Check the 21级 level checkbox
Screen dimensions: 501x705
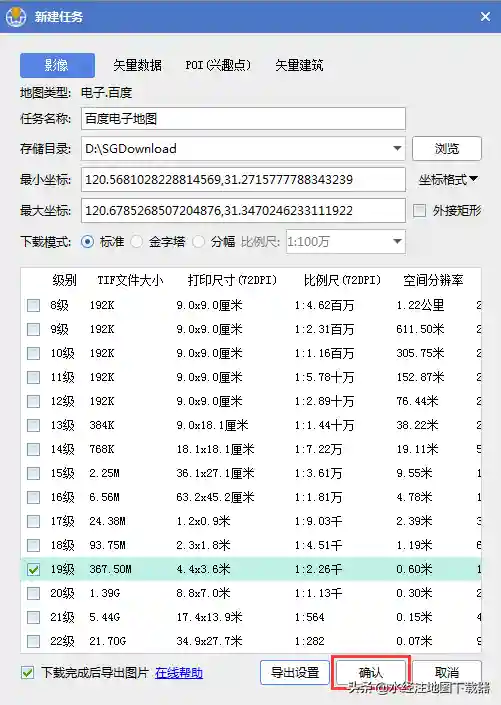point(33,617)
